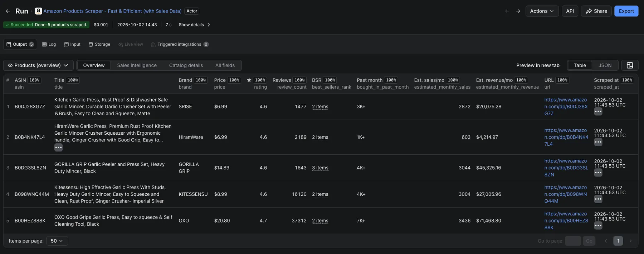644x254 pixels.
Task: Click the Export button
Action: point(626,11)
